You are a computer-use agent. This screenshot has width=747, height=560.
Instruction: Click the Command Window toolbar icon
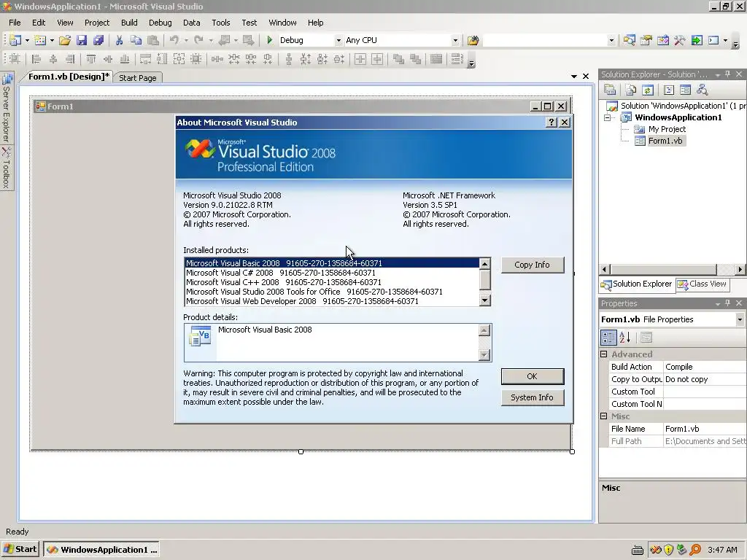pyautogui.click(x=713, y=41)
